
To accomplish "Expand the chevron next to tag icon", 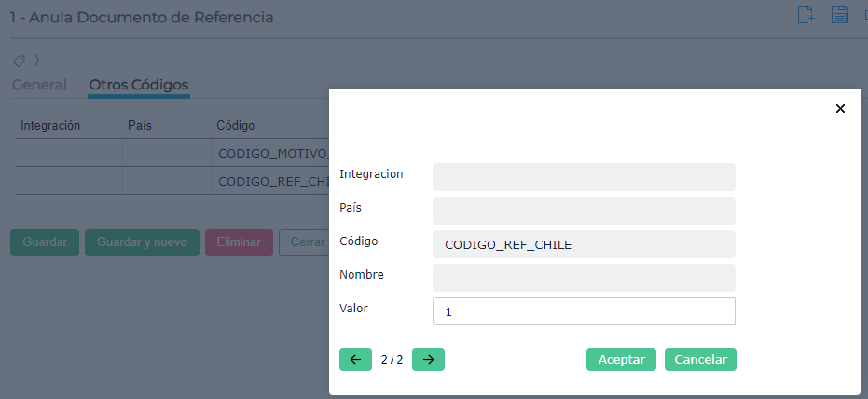I will 36,61.
